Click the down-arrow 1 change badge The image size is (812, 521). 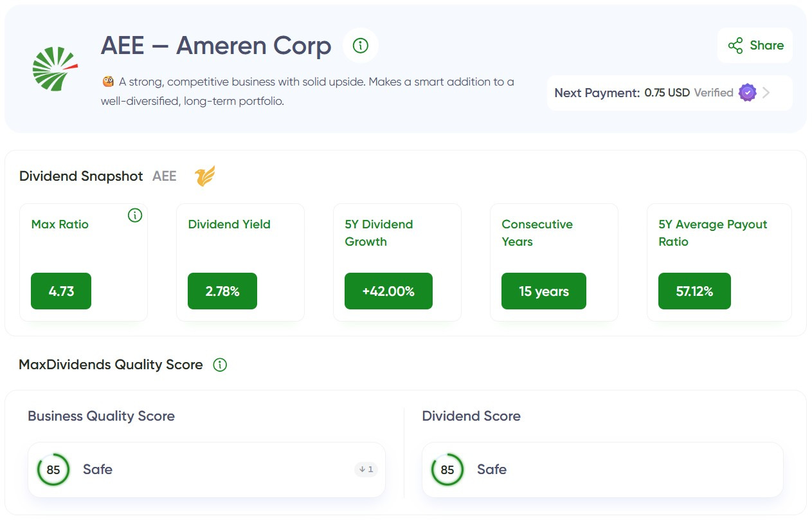(x=366, y=470)
